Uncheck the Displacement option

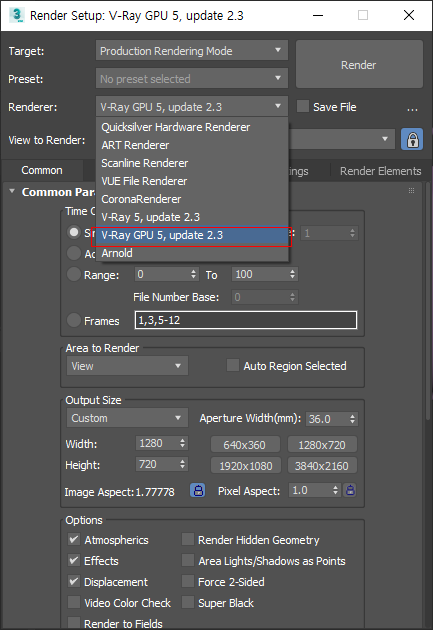tap(74, 581)
